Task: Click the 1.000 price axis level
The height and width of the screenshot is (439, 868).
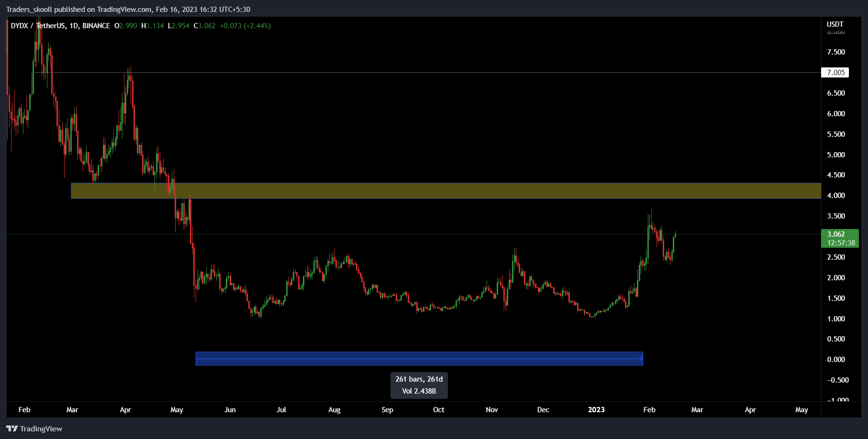Action: point(836,319)
